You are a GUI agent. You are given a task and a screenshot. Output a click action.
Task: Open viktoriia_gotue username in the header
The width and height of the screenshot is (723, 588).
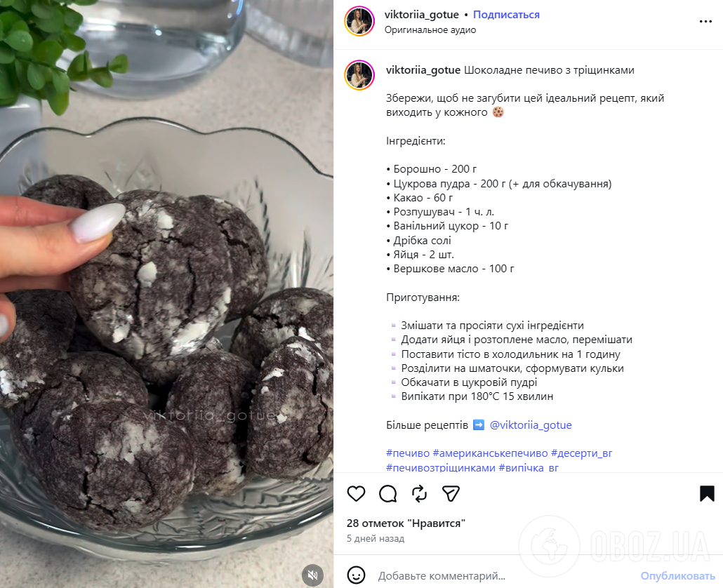pyautogui.click(x=421, y=15)
